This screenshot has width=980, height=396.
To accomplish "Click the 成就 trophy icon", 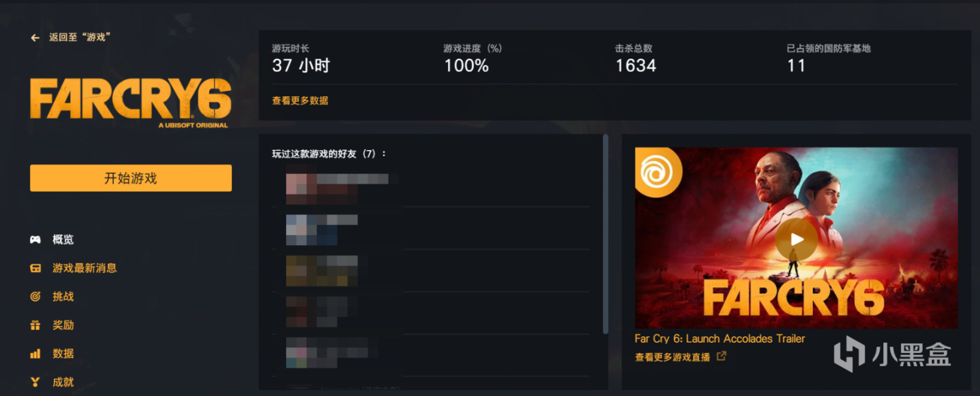I will pyautogui.click(x=35, y=382).
